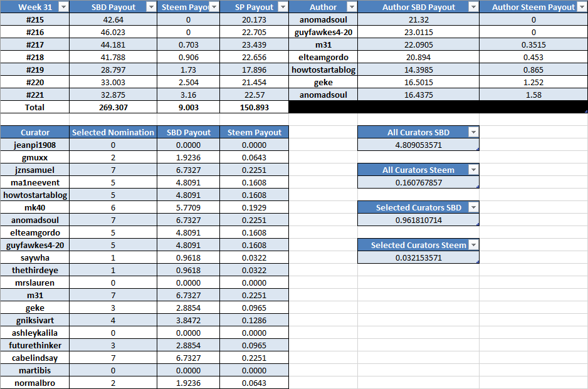Select curator cell gmuxx

(35, 157)
